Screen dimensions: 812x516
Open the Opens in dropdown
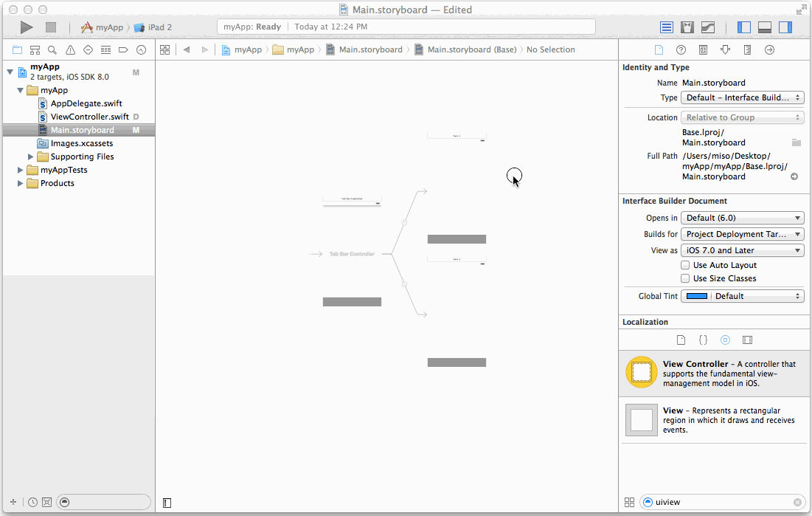(742, 217)
